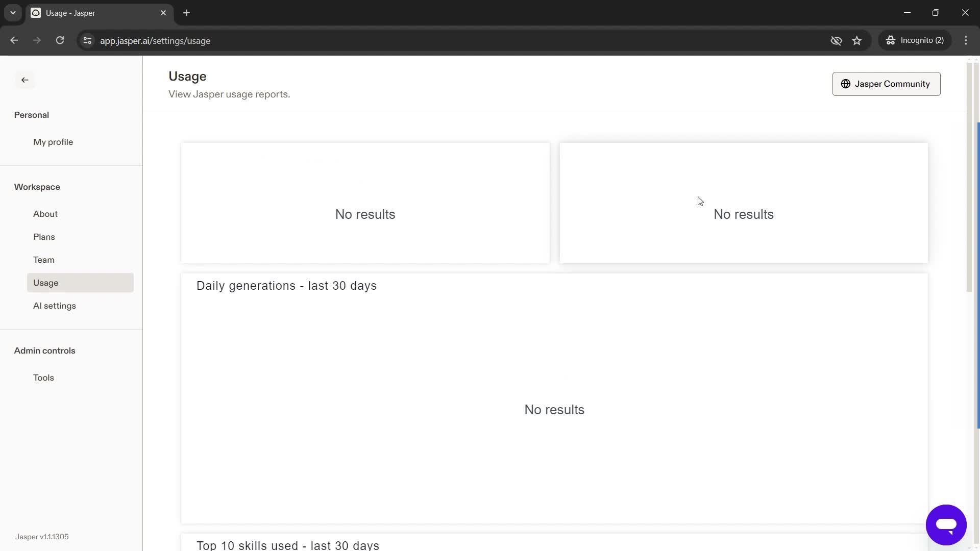The image size is (980, 551).
Task: Click the Plans sidebar icon
Action: click(x=44, y=237)
